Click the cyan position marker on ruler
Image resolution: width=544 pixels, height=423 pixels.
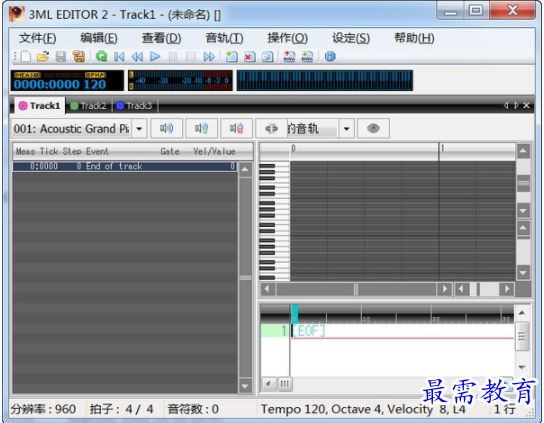point(295,314)
